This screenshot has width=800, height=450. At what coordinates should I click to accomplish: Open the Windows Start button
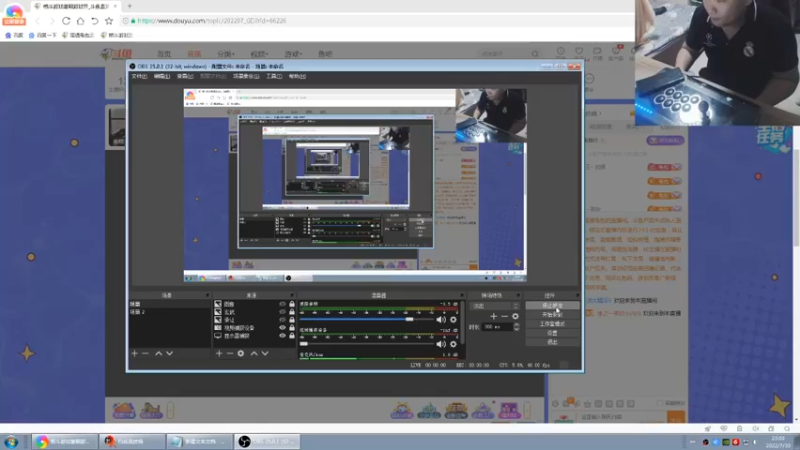[x=11, y=441]
